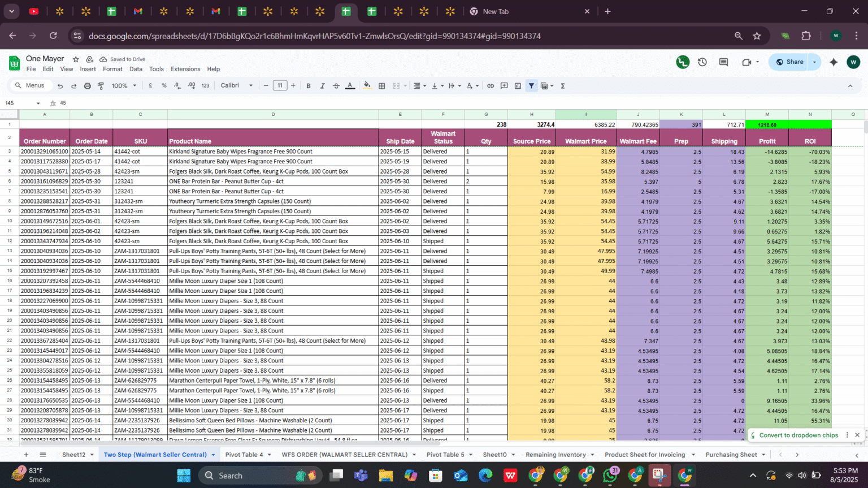Click the functions sigma icon
Image resolution: width=868 pixels, height=488 pixels.
[563, 86]
